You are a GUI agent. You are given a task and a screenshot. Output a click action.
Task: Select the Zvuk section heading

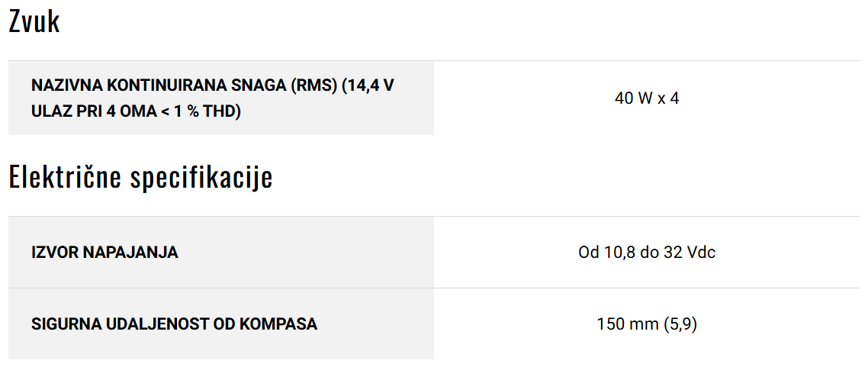[x=34, y=22]
